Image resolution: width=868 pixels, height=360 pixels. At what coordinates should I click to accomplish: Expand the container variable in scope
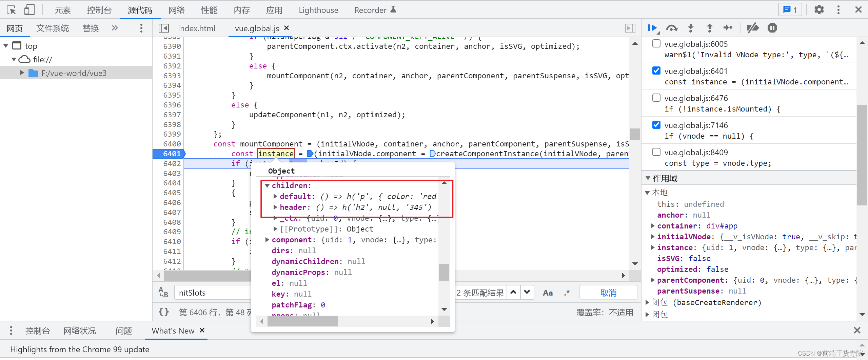point(653,226)
